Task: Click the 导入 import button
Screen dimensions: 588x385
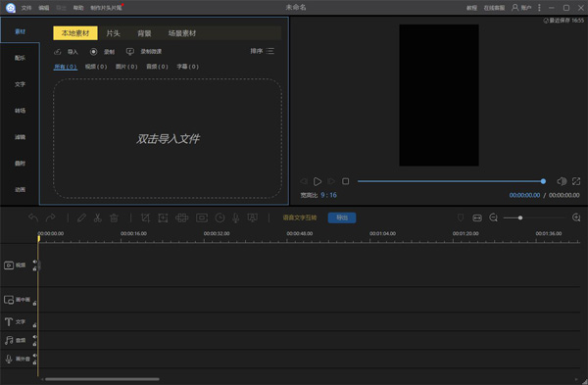Action: [x=66, y=51]
